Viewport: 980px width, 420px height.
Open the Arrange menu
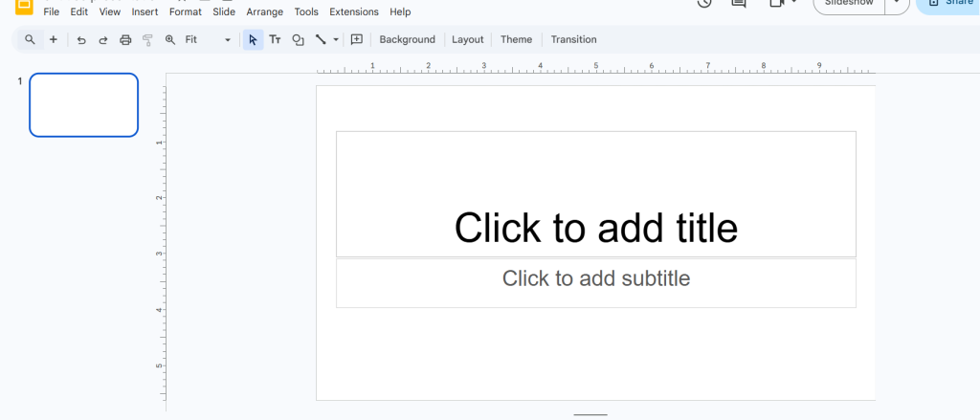(x=264, y=11)
